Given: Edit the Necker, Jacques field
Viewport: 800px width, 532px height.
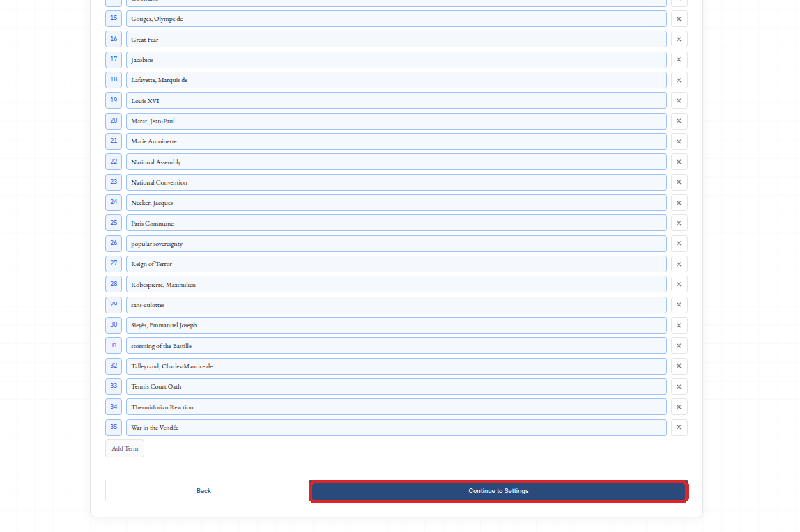Looking at the screenshot, I should (x=397, y=203).
